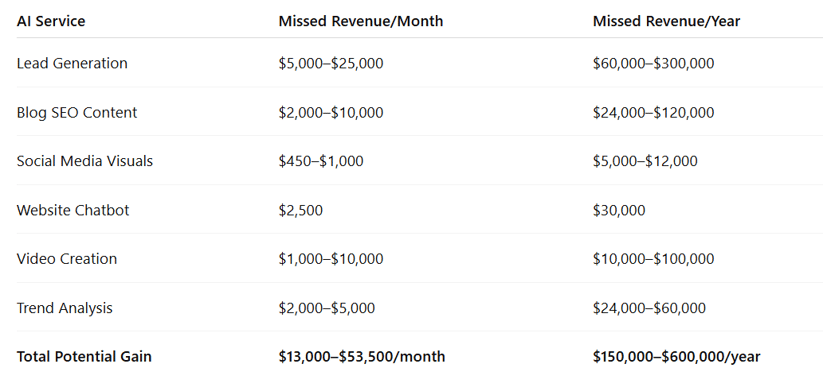
Task: Click the Missed Revenue/Month column header
Action: 361,22
